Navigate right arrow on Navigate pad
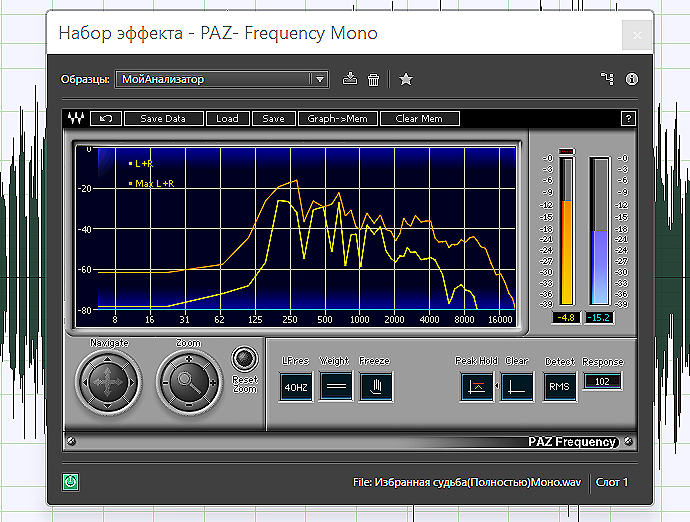Image resolution: width=690 pixels, height=522 pixels. point(131,383)
